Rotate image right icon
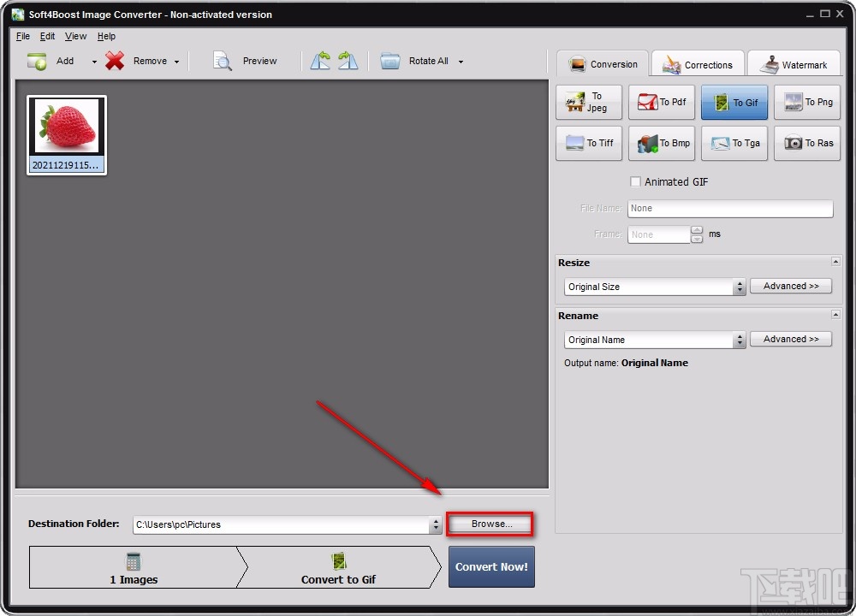 tap(348, 61)
